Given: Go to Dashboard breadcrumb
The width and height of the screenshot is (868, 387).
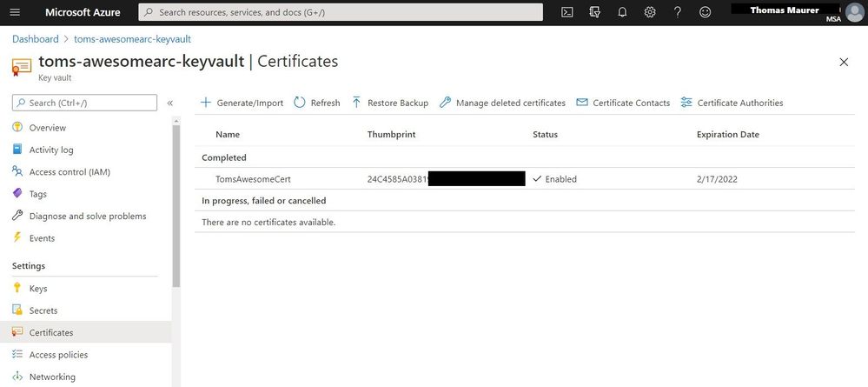Looking at the screenshot, I should click(36, 39).
